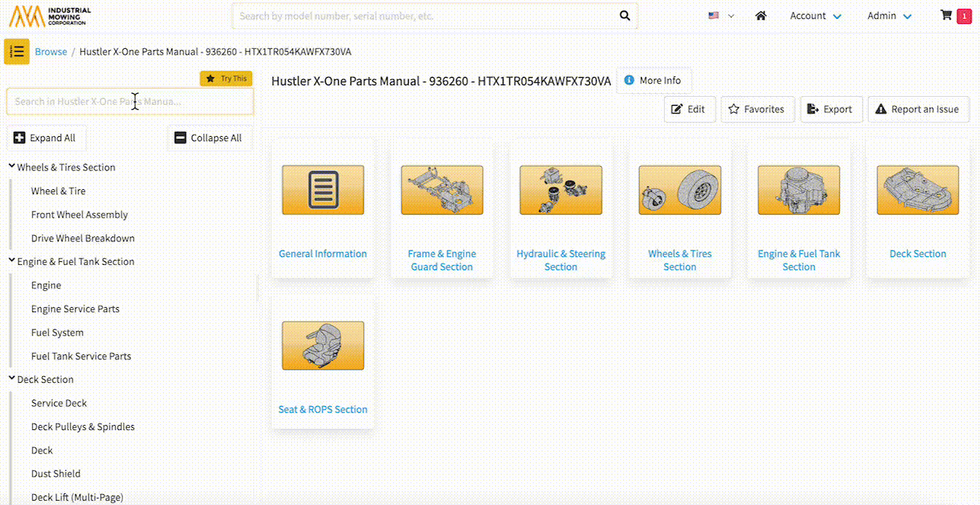980x505 pixels.
Task: Open the Admin menu
Action: 889,15
